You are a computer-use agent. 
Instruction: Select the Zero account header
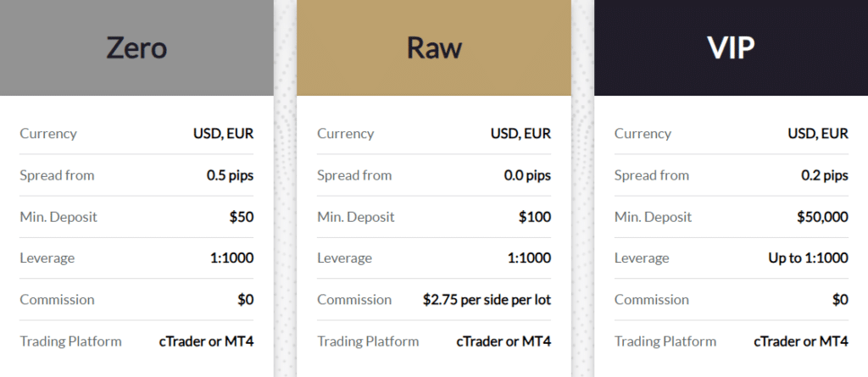pos(136,47)
